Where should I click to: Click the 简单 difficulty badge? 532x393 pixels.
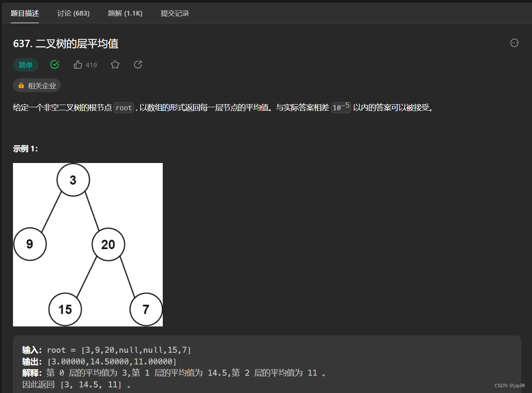(x=26, y=64)
